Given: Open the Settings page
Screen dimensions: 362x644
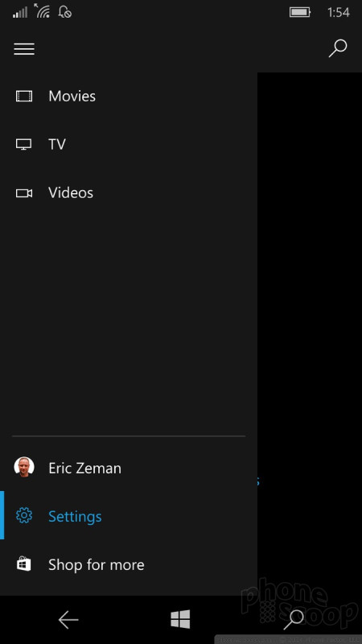Looking at the screenshot, I should pyautogui.click(x=129, y=516).
